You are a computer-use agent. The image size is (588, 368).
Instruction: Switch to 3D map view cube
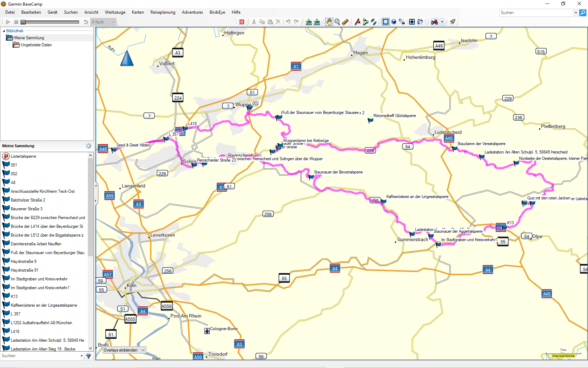point(394,22)
